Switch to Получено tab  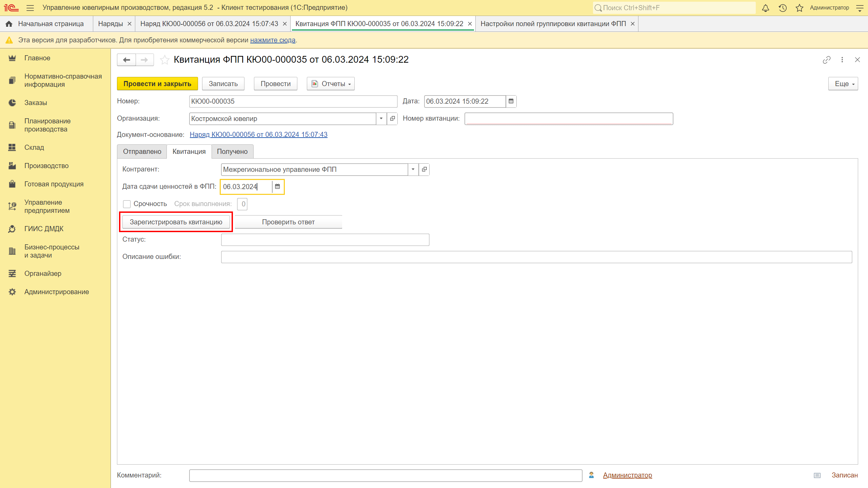click(232, 151)
